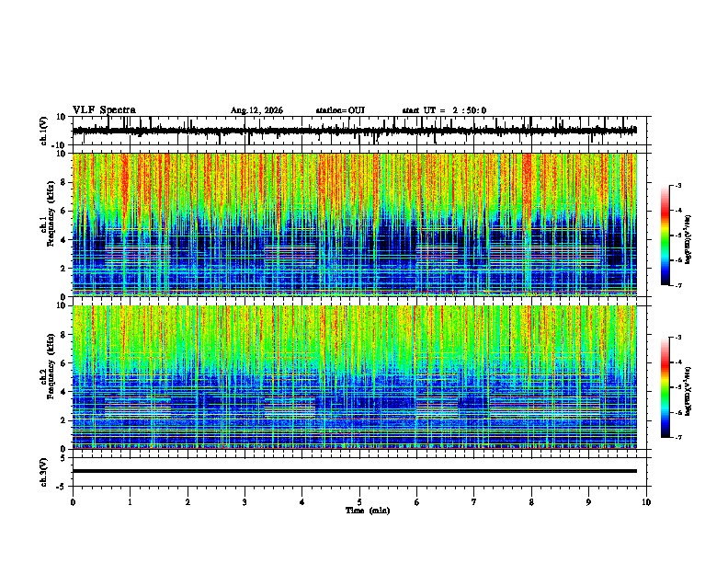Click the ch.2 spectrogram color scale bar
The image size is (728, 563).
click(x=665, y=387)
